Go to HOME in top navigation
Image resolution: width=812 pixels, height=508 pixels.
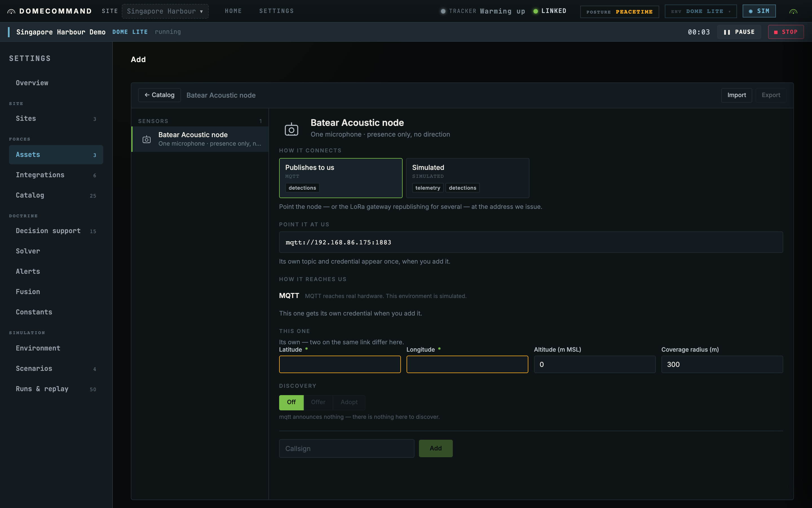233,11
